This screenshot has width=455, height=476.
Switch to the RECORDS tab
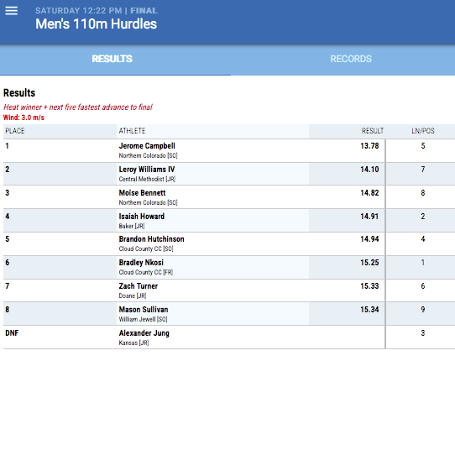pyautogui.click(x=351, y=59)
